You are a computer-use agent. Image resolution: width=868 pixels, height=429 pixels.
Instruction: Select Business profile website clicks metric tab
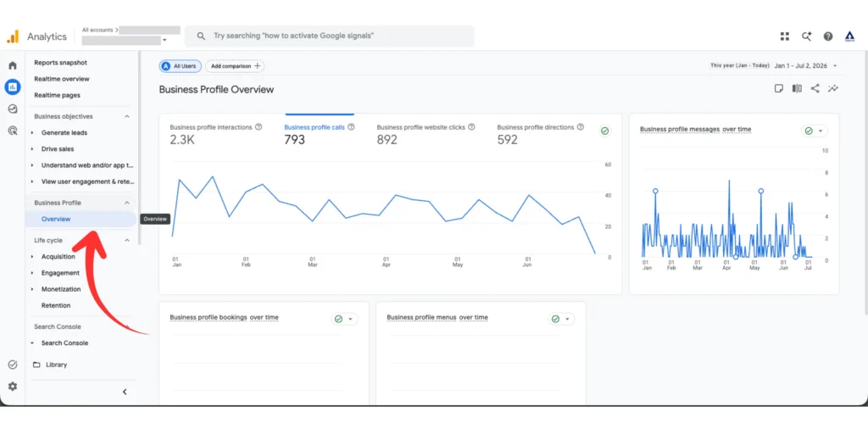[426, 133]
